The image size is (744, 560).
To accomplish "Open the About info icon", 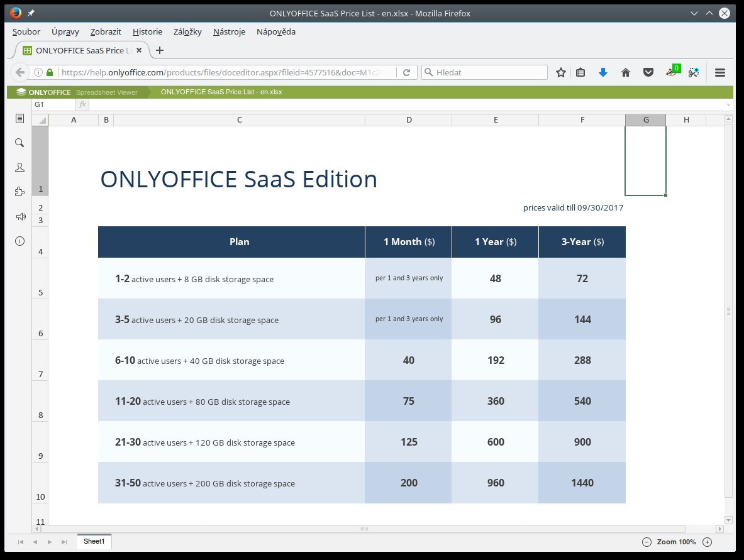I will tap(19, 241).
